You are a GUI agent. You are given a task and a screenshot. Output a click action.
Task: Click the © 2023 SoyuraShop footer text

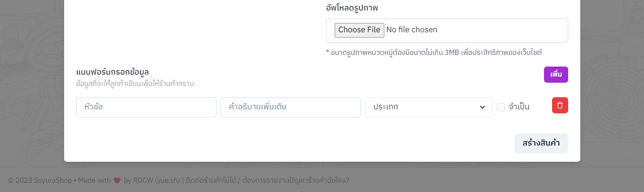point(40,180)
